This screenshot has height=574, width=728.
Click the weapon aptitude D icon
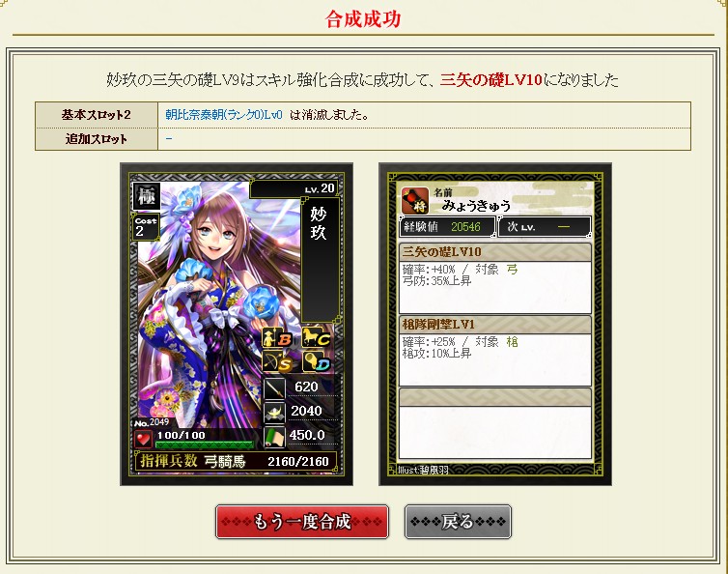[316, 361]
